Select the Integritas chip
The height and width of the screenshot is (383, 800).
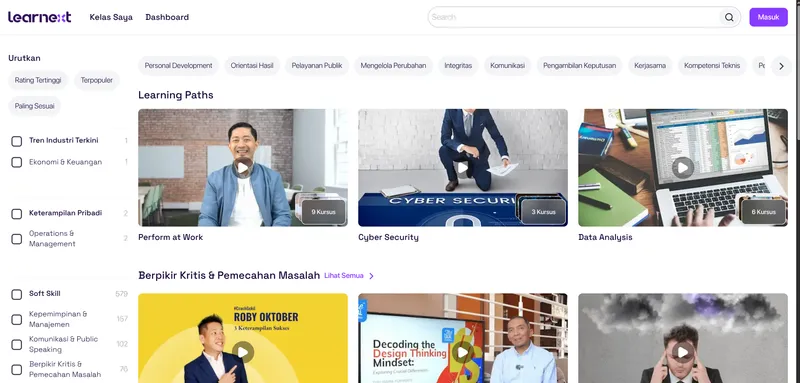458,66
